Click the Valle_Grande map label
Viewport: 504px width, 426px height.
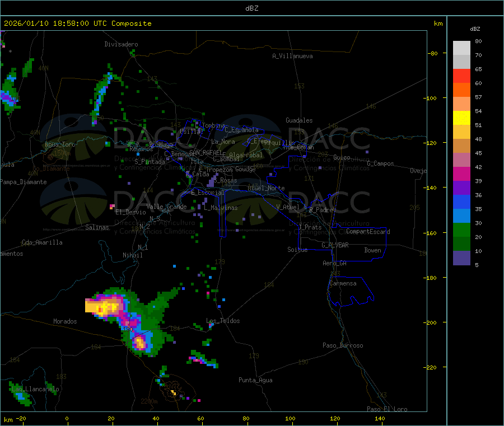tap(166, 207)
